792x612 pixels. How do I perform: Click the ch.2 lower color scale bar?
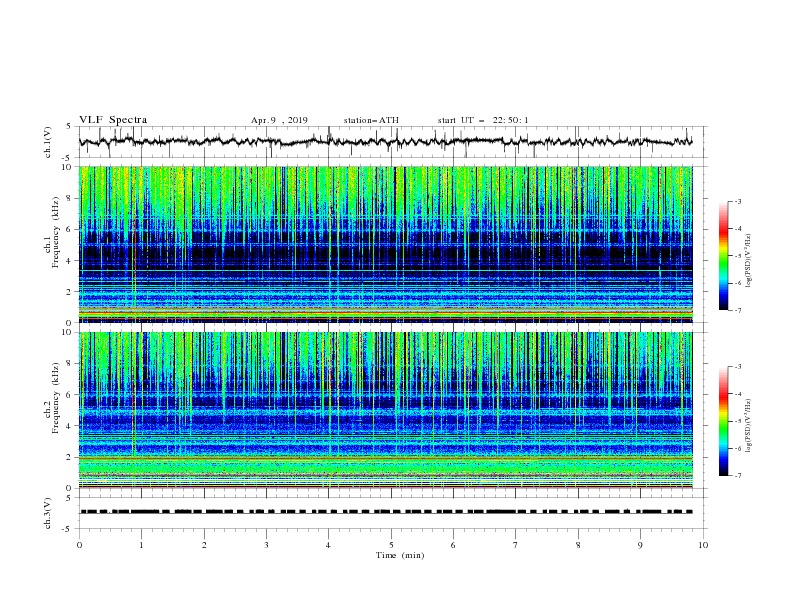[x=723, y=421]
